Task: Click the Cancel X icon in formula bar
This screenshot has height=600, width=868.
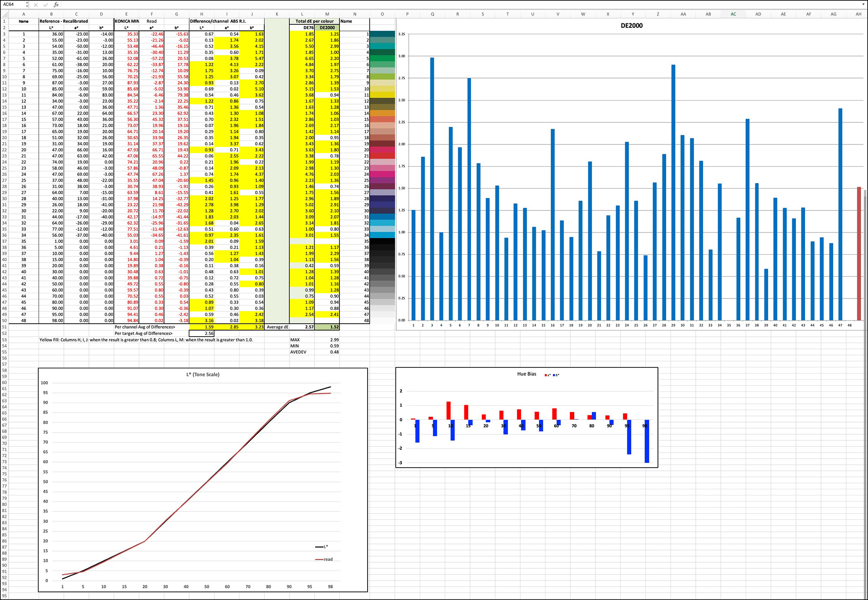Action: pyautogui.click(x=36, y=4)
